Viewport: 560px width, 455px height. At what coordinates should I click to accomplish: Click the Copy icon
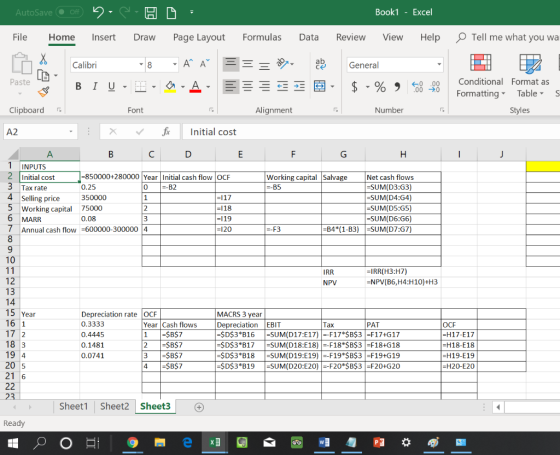[x=43, y=75]
